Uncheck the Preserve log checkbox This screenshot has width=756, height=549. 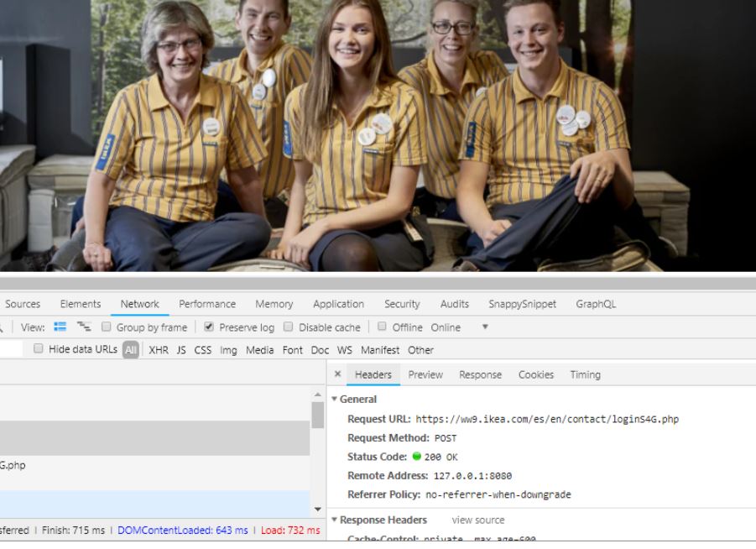click(209, 327)
